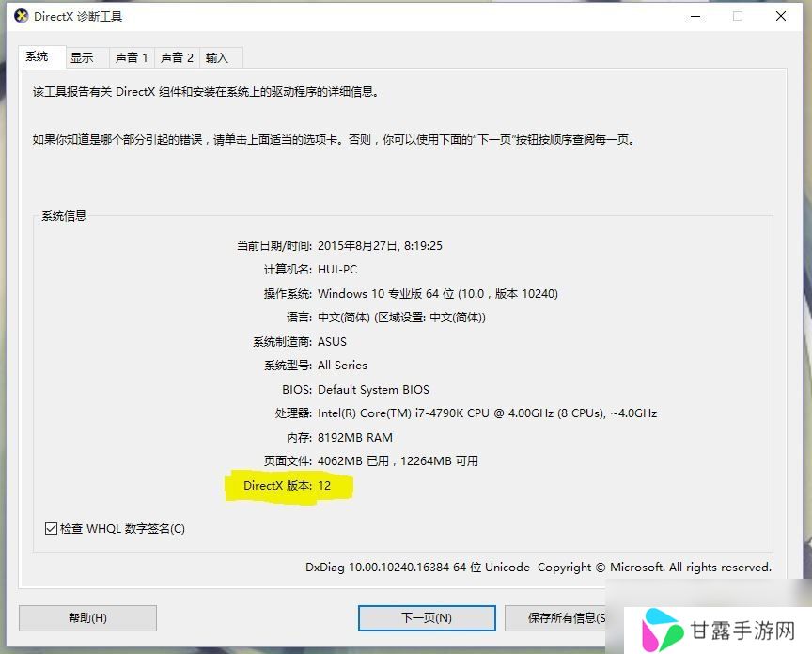Select the manufacturer value ASUS
This screenshot has height=654, width=812.
pyautogui.click(x=332, y=342)
